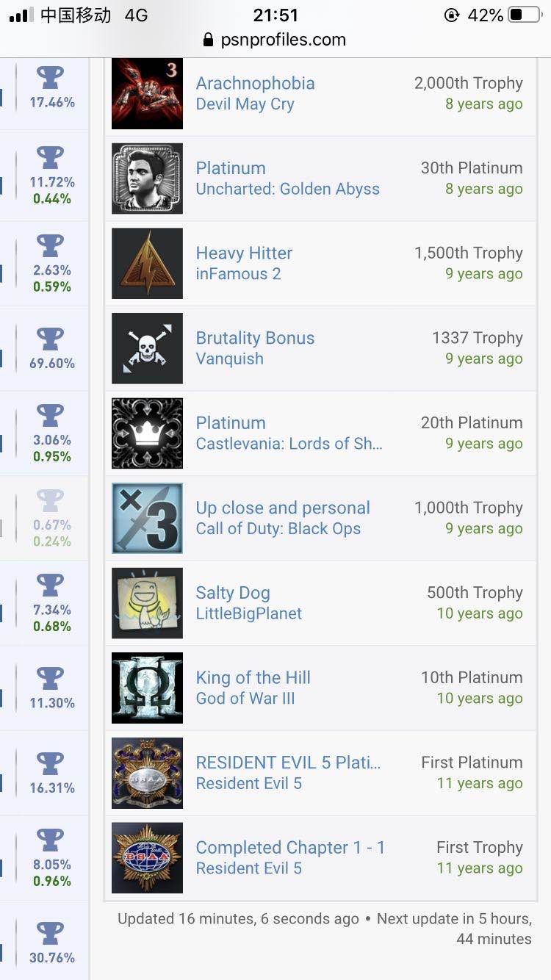The image size is (551, 980).
Task: Tap the King of the Hill trophy title
Action: pos(253,677)
